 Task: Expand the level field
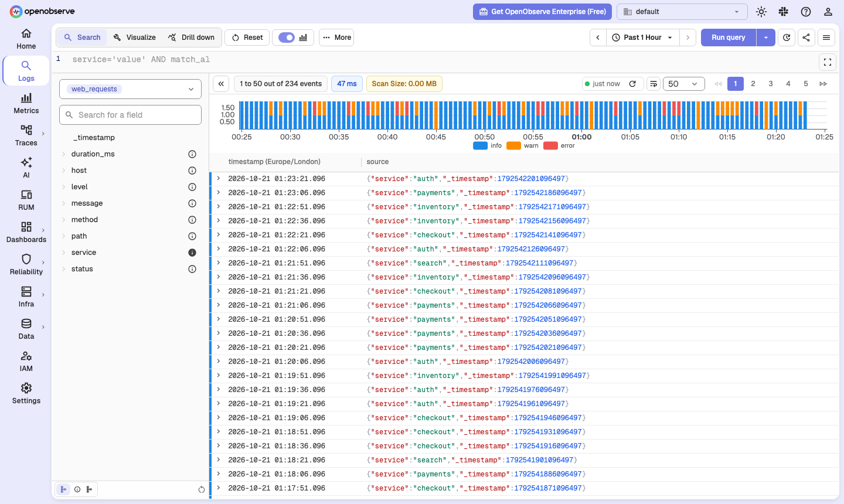(x=64, y=187)
